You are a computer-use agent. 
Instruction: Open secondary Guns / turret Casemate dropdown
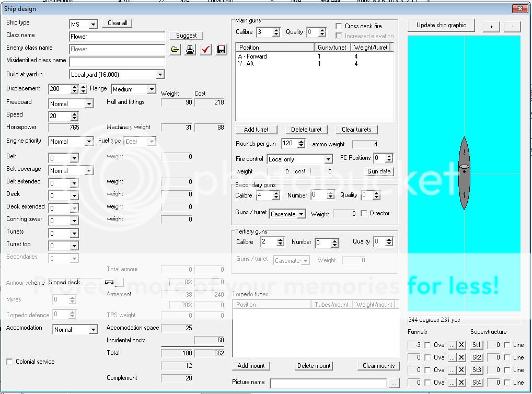click(302, 214)
